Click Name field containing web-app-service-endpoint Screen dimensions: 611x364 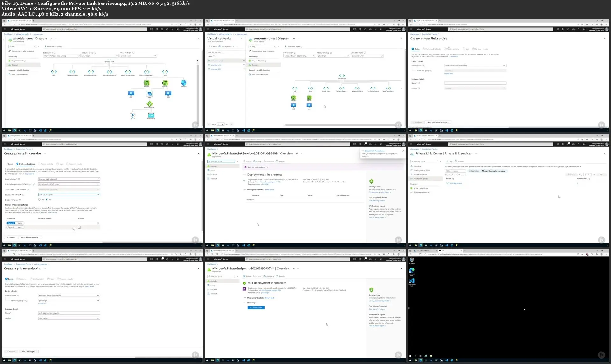[x=69, y=313]
